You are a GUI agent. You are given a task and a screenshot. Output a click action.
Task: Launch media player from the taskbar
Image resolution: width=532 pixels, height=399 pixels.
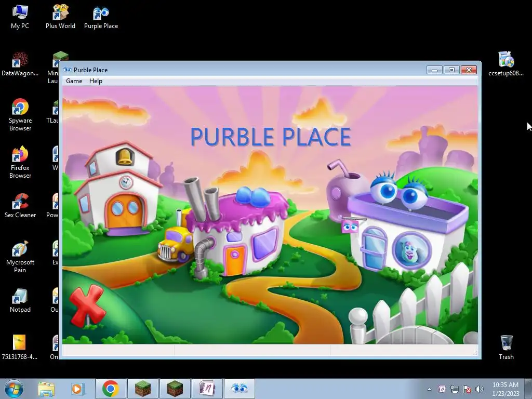tap(77, 389)
